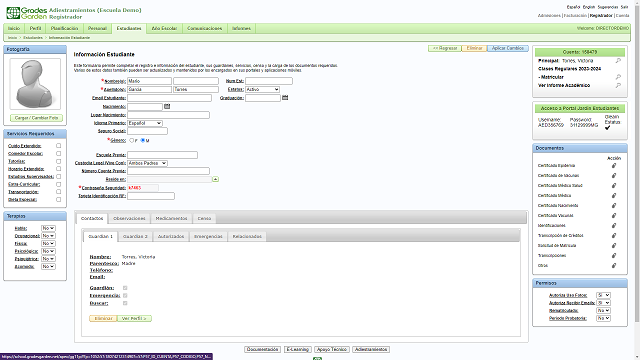
Task: Attach file for Certificado Médico Salud
Action: pyautogui.click(x=613, y=186)
